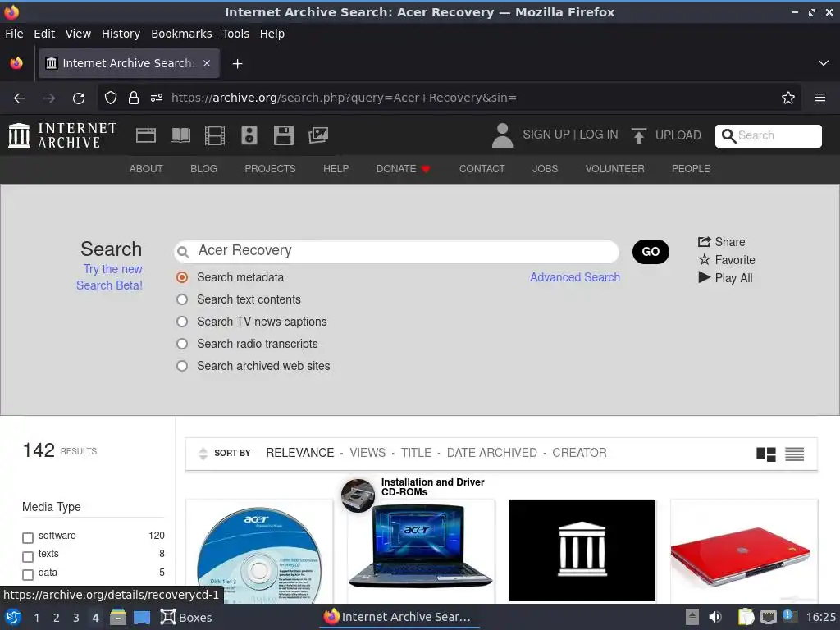Open the Texts book icon
840x630 pixels.
tap(180, 135)
